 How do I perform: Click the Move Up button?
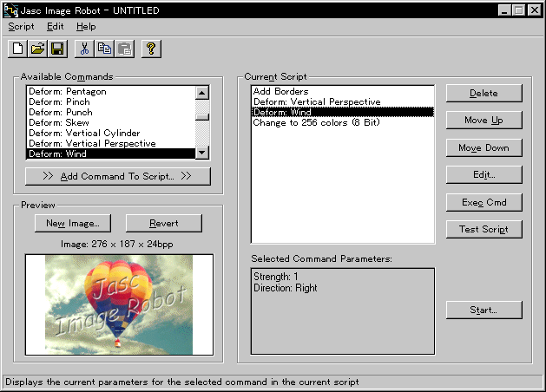(x=484, y=120)
